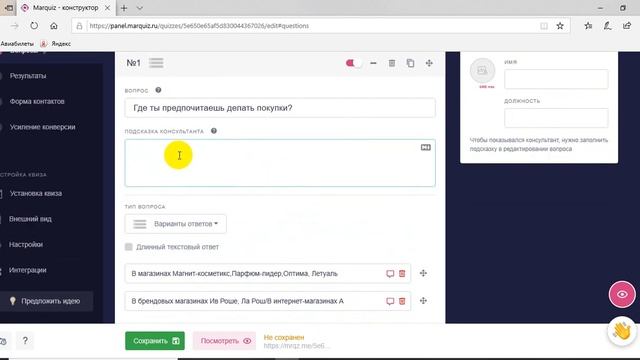Click the green Сохранить button

point(155,341)
